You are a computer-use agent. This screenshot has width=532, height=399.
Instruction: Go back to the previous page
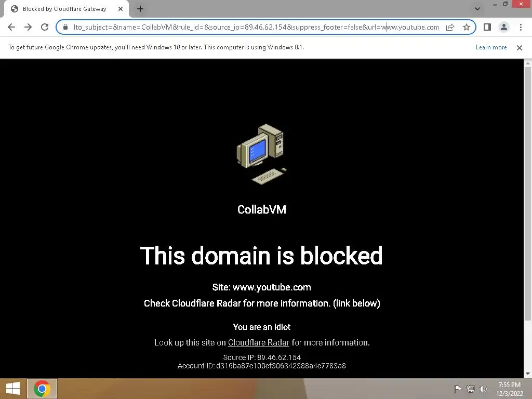[11, 27]
